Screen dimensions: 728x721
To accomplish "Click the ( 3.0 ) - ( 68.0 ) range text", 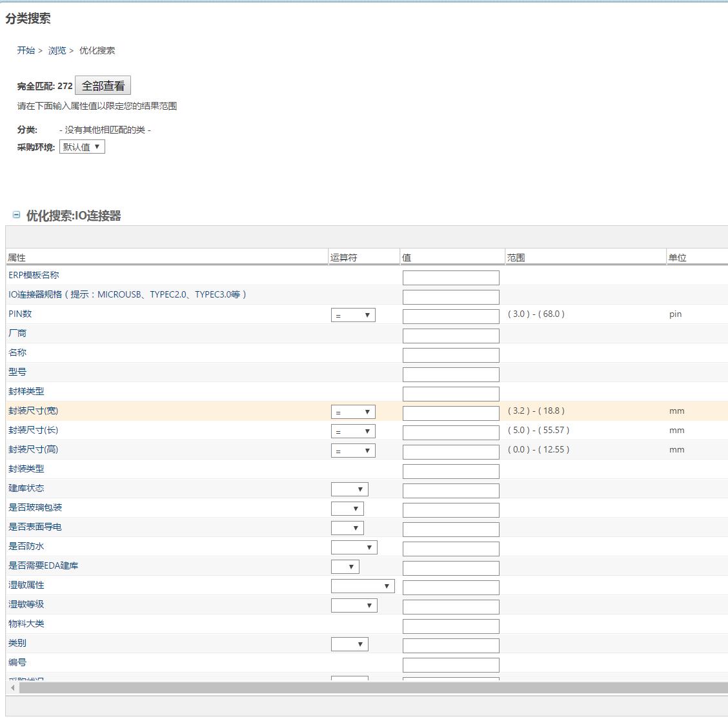I will pyautogui.click(x=536, y=314).
